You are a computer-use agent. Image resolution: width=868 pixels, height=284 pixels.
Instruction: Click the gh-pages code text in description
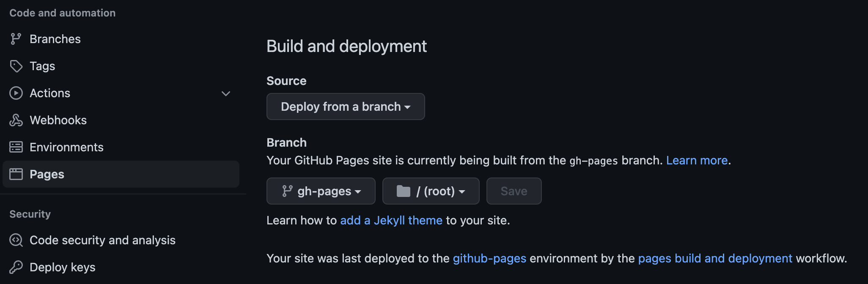click(593, 161)
